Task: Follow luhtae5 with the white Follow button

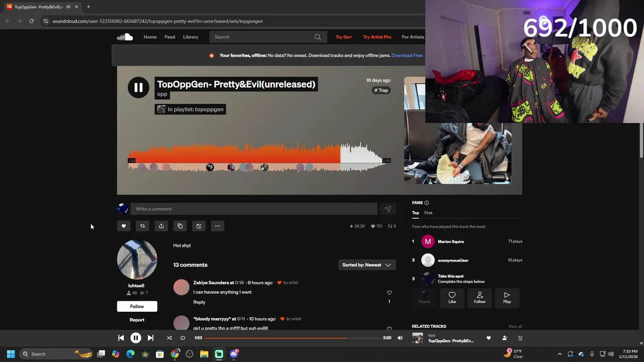Action: coord(137,306)
